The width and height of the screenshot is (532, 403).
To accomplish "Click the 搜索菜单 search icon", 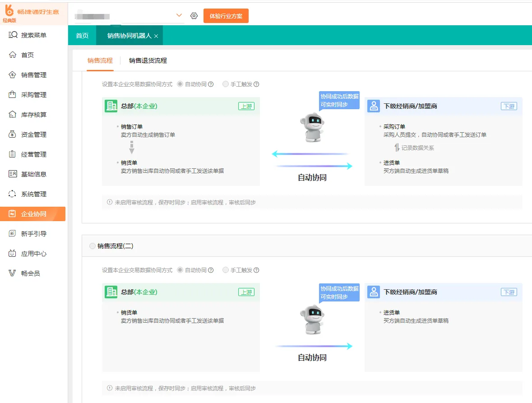I will 13,35.
